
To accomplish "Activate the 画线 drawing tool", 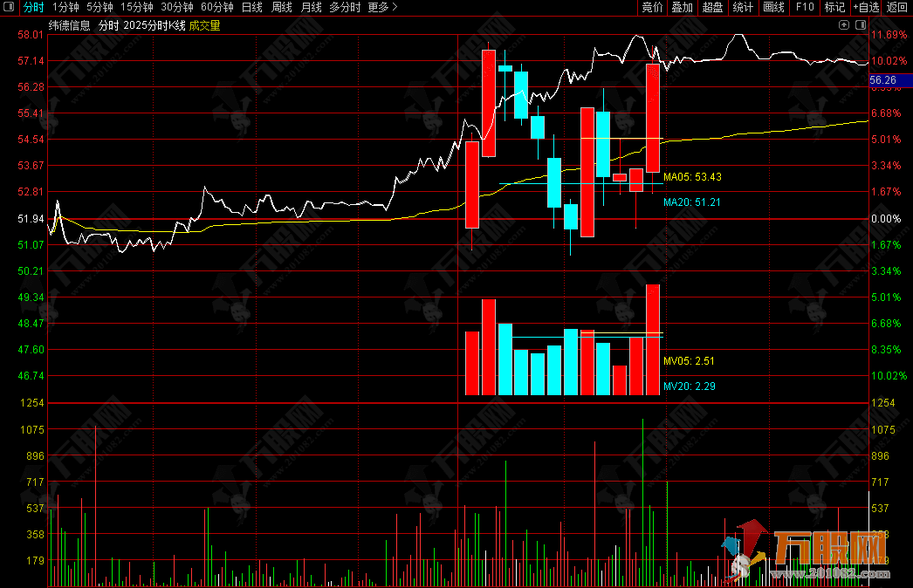I will (774, 7).
